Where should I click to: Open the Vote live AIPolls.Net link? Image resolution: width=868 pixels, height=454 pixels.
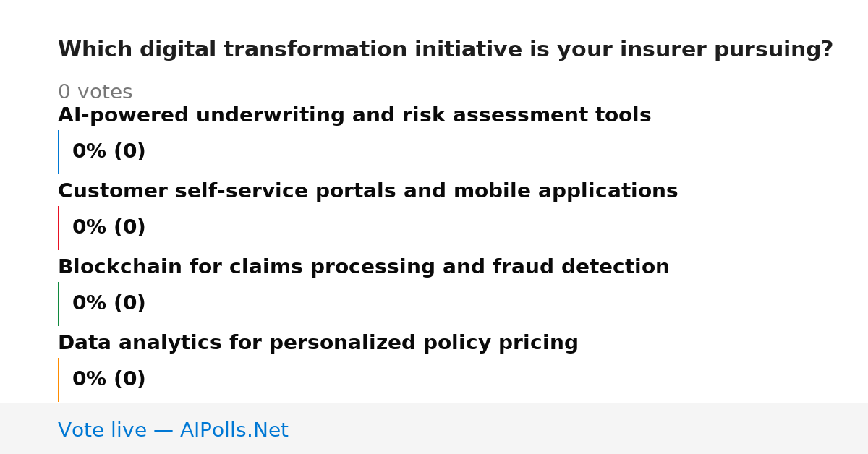coord(173,431)
